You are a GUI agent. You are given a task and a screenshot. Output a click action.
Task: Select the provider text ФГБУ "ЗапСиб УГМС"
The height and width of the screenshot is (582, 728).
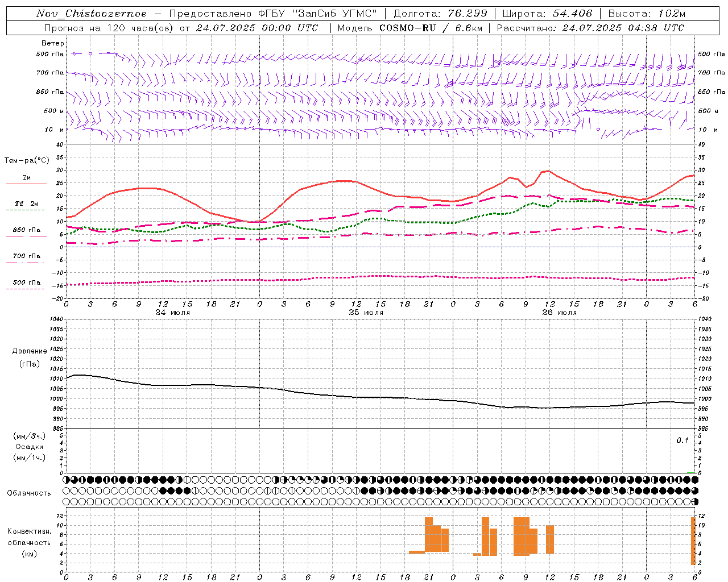[x=318, y=14]
